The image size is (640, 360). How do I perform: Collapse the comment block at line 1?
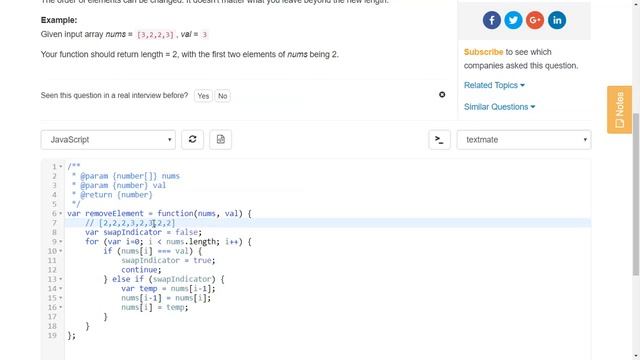[61, 167]
